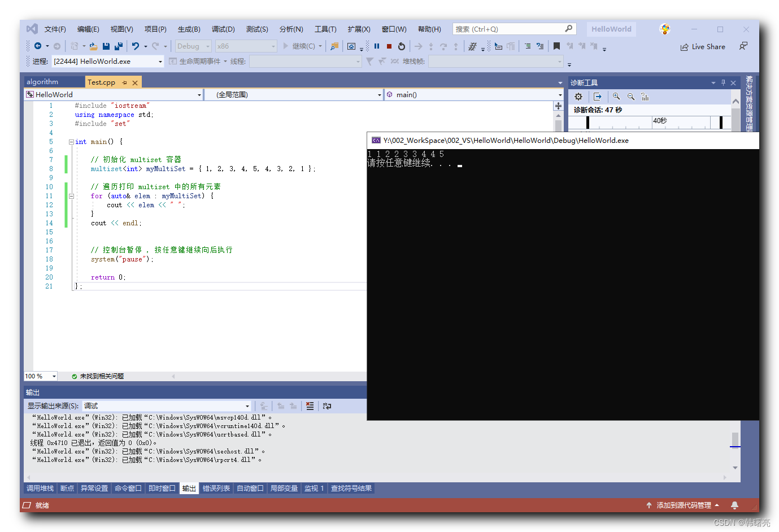Viewport: 779px width, 532px height.
Task: Click the notification bell in status bar
Action: tap(734, 505)
